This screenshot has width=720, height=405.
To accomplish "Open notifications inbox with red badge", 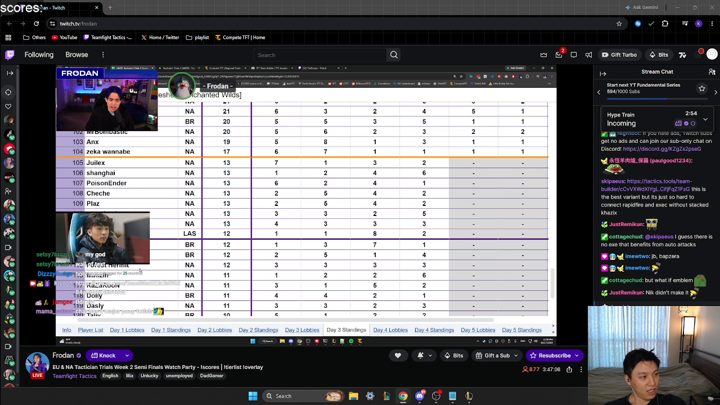I will pyautogui.click(x=559, y=55).
